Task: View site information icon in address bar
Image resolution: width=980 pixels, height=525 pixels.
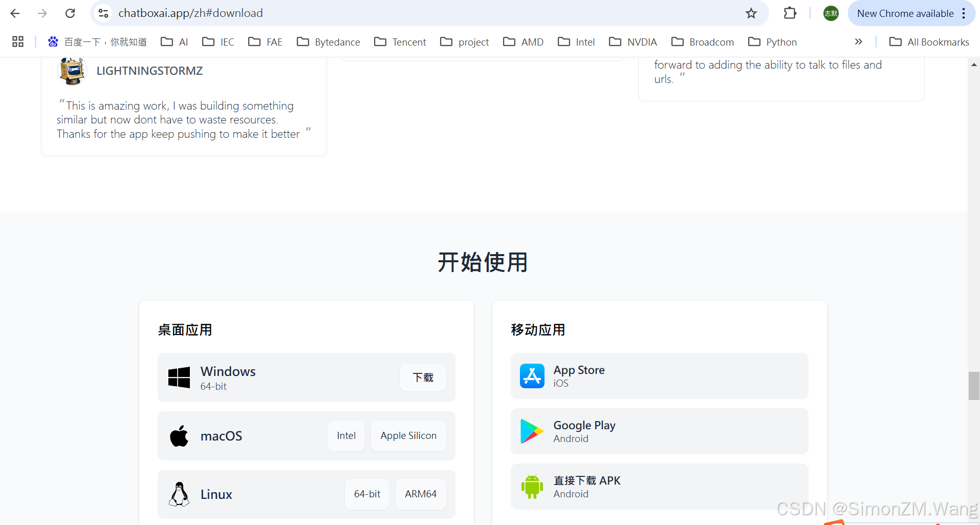Action: (103, 13)
